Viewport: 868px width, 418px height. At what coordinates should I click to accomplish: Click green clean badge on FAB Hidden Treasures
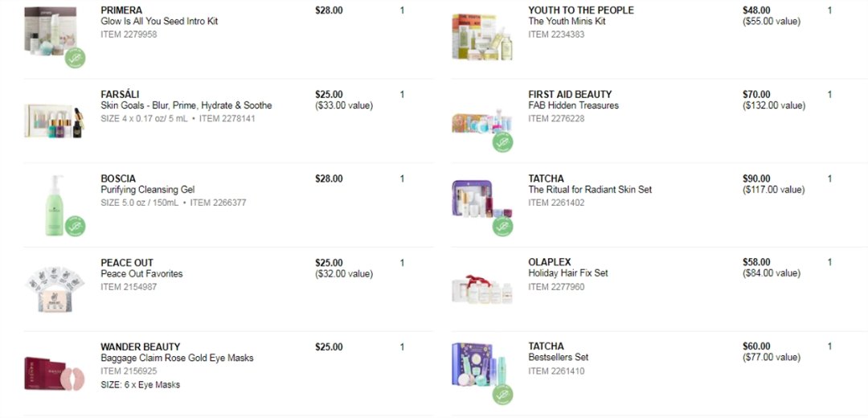503,142
